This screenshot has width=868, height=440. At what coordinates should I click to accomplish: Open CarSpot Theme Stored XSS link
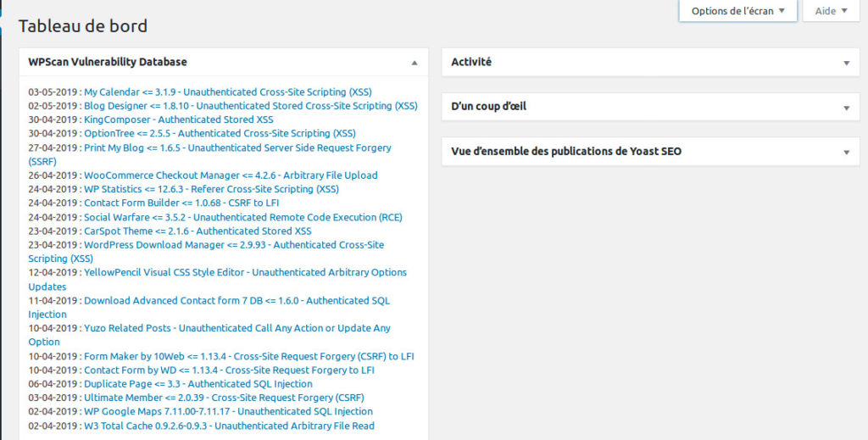[198, 231]
